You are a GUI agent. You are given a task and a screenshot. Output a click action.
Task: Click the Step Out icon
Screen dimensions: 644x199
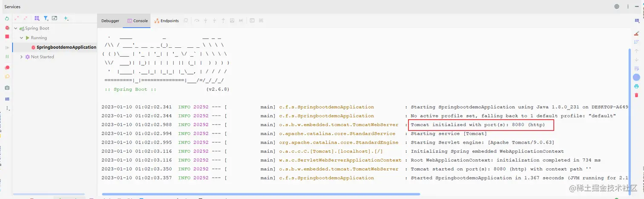pos(223,20)
